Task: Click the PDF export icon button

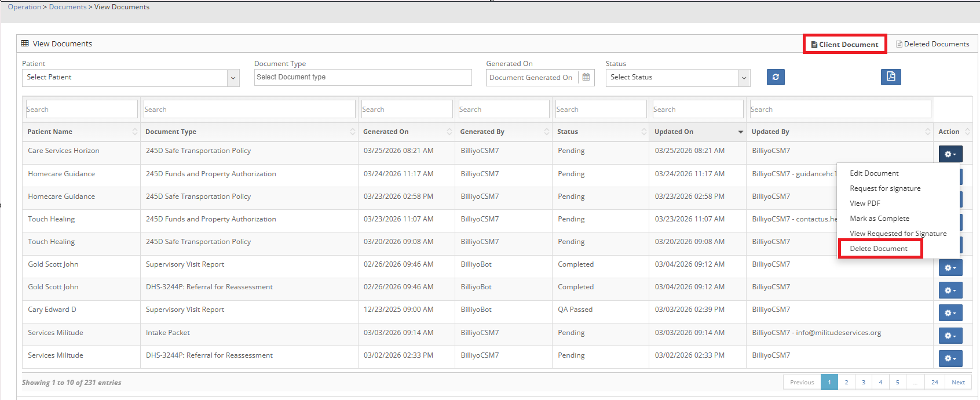Action: point(891,77)
